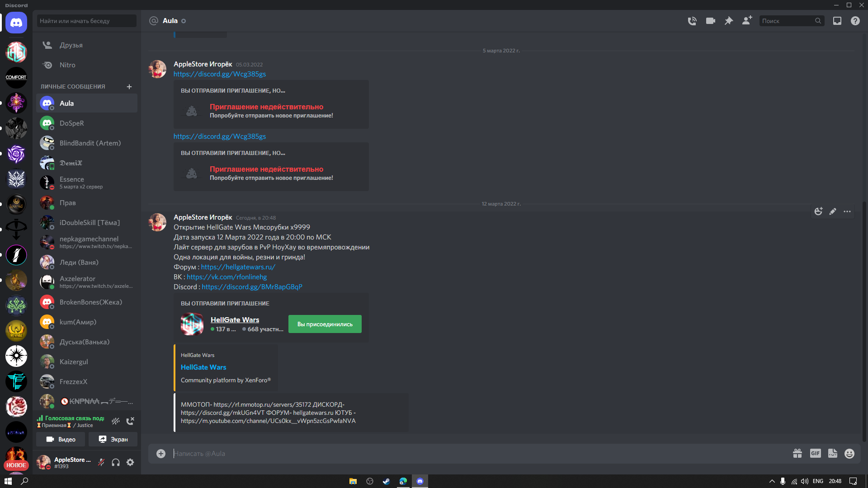868x488 pixels.
Task: Open Steam from the taskbar
Action: coord(386,481)
